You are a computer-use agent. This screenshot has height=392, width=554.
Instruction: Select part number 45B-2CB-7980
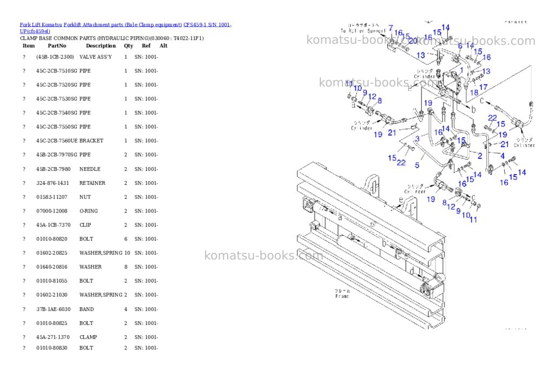click(54, 169)
